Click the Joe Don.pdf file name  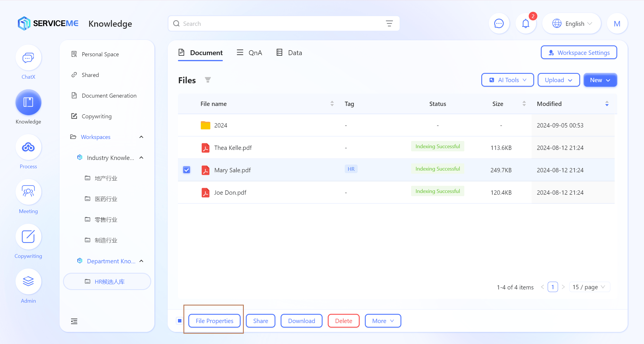click(x=230, y=192)
